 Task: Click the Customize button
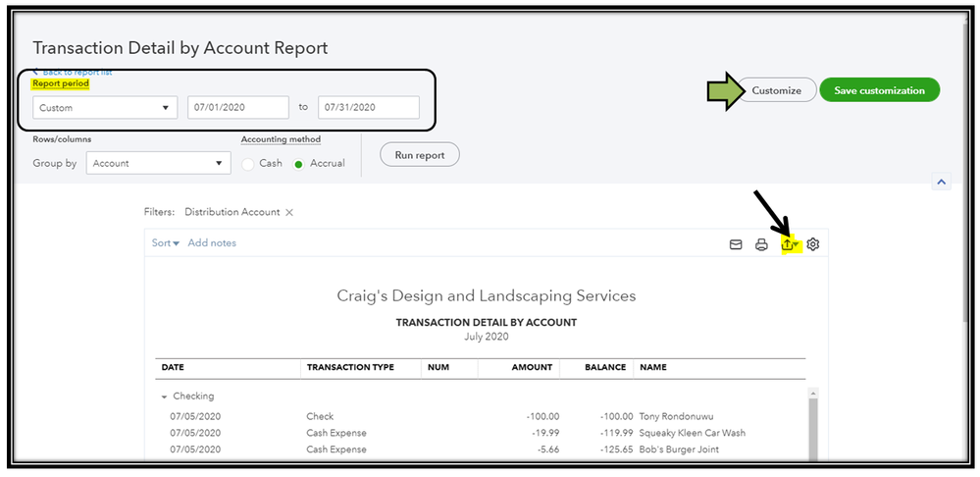click(x=777, y=90)
